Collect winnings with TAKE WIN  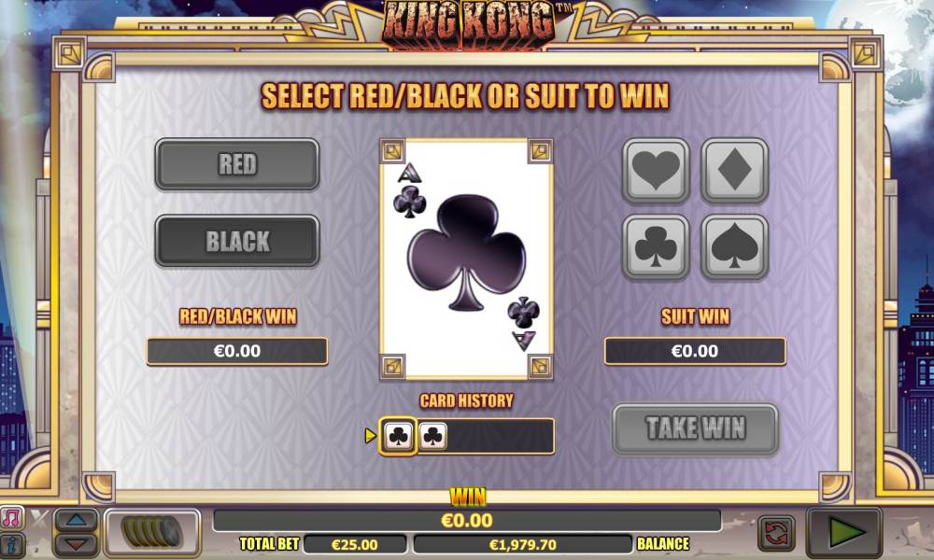click(x=695, y=429)
